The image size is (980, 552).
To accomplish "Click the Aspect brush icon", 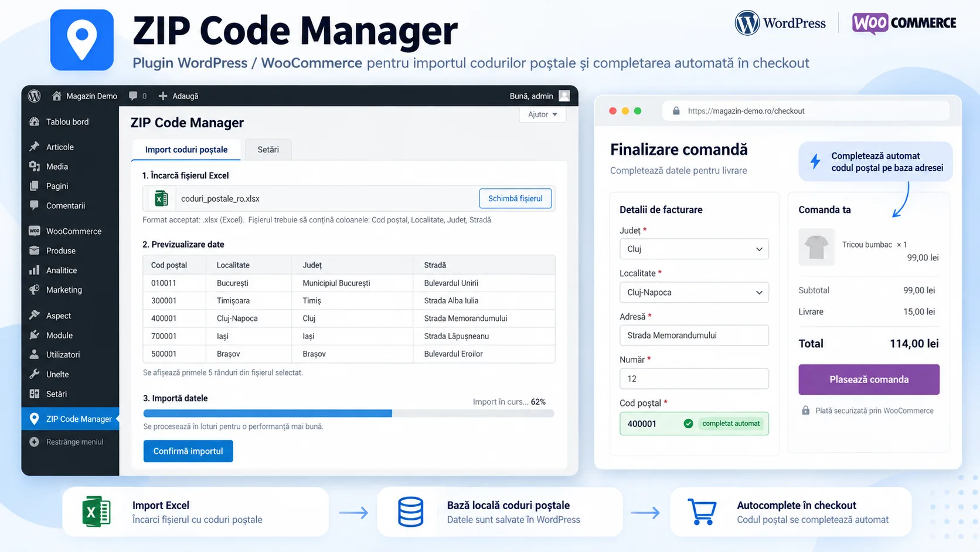I will 35,315.
